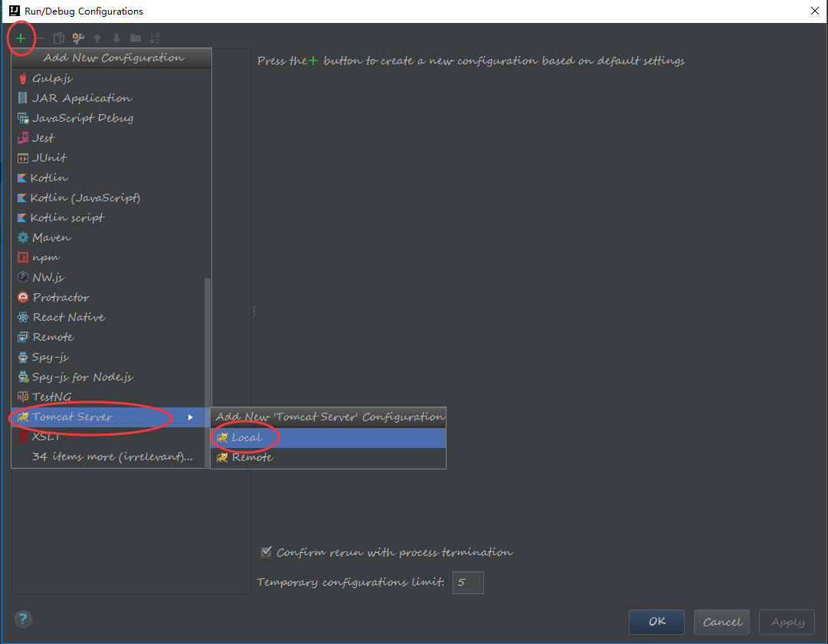Screen dimensions: 828x644
Task: Select Kotlin (JavaScript) configuration entry
Action: 111,198
